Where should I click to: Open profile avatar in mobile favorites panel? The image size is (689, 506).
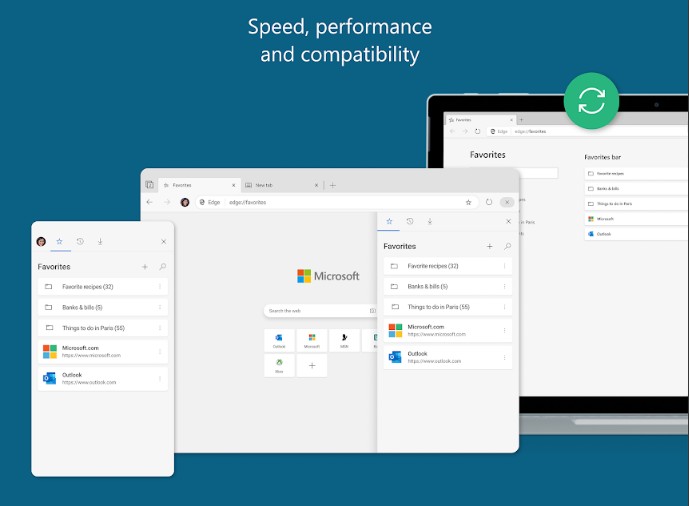click(41, 241)
